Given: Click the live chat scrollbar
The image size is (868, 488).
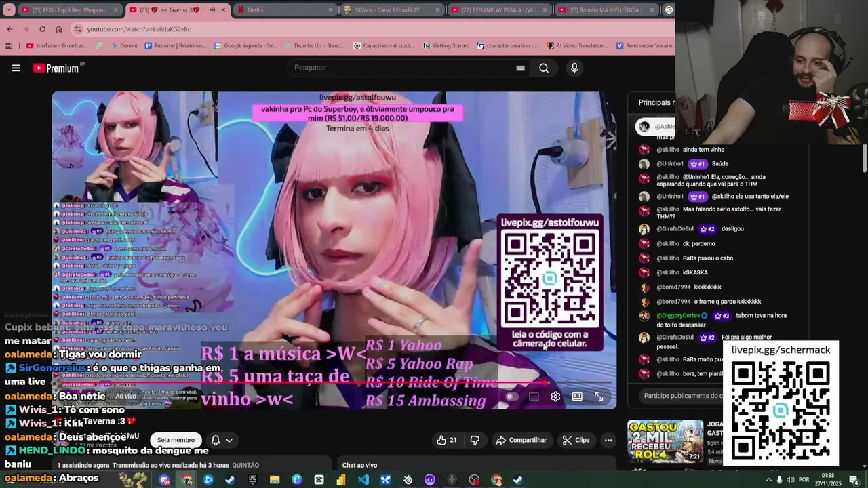Looking at the screenshot, I should coord(864,159).
